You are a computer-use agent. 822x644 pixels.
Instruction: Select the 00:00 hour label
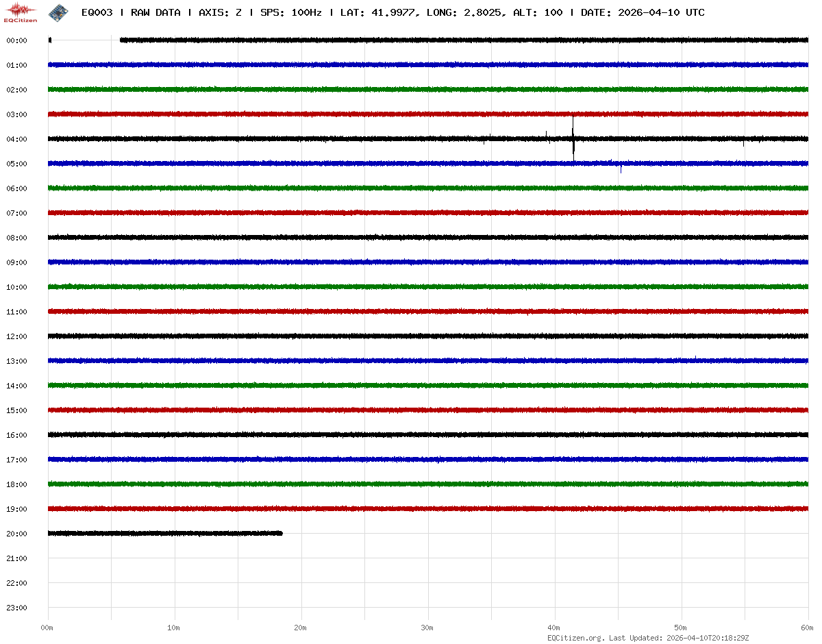16,40
